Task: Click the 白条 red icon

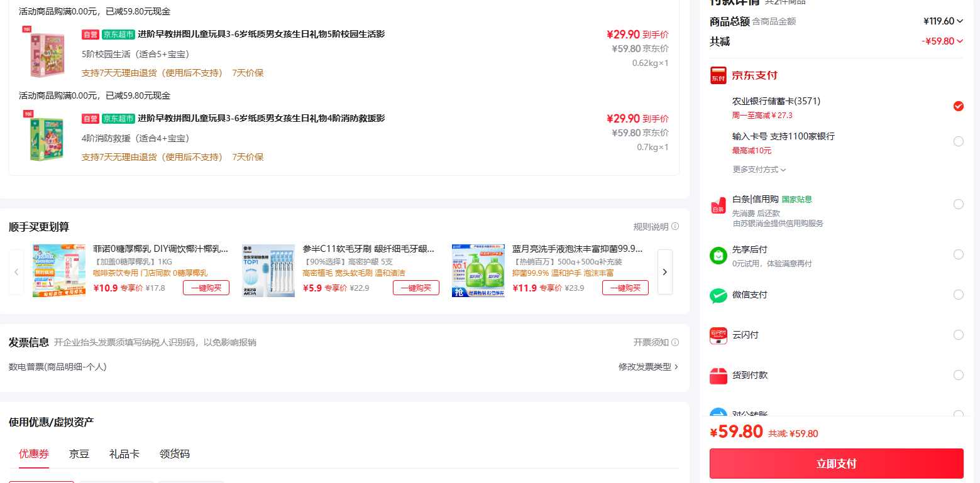Action: pos(718,205)
